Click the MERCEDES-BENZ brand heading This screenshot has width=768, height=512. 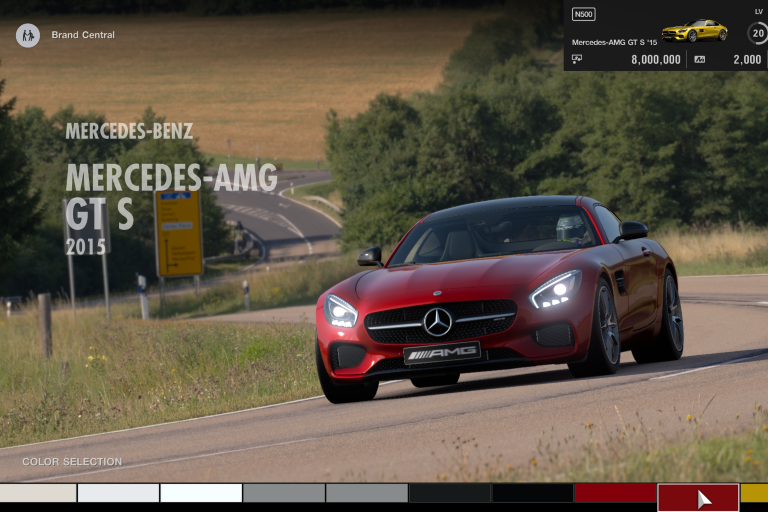click(129, 131)
